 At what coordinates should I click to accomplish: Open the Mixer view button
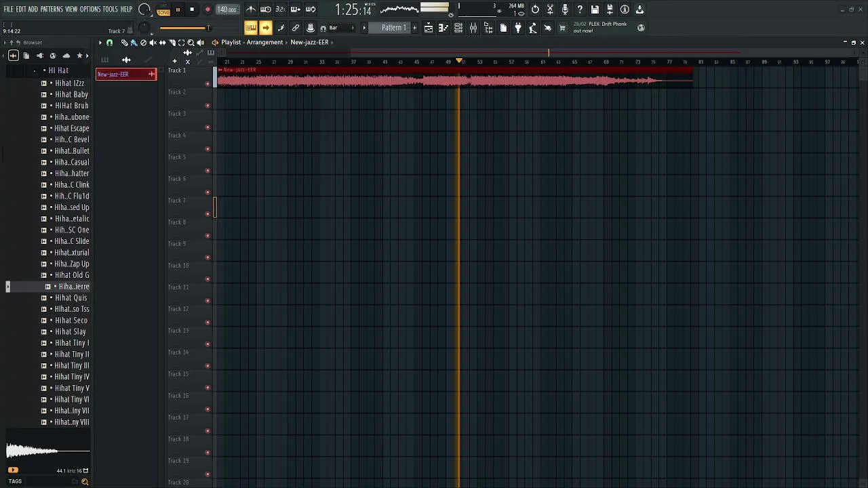pyautogui.click(x=473, y=28)
